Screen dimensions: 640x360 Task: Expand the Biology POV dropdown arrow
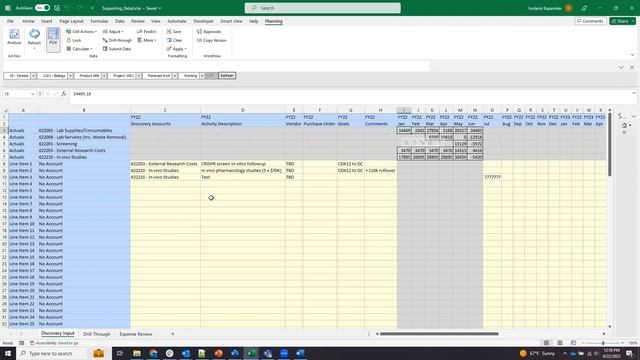(x=70, y=76)
